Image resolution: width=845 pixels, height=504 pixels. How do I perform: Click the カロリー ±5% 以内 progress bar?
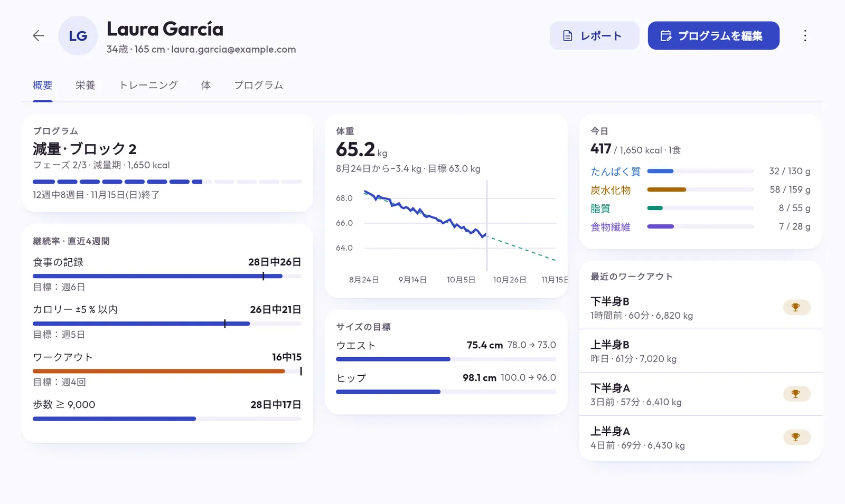pyautogui.click(x=167, y=324)
